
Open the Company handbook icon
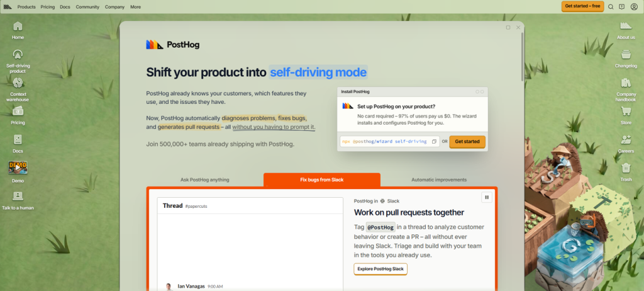click(x=626, y=89)
